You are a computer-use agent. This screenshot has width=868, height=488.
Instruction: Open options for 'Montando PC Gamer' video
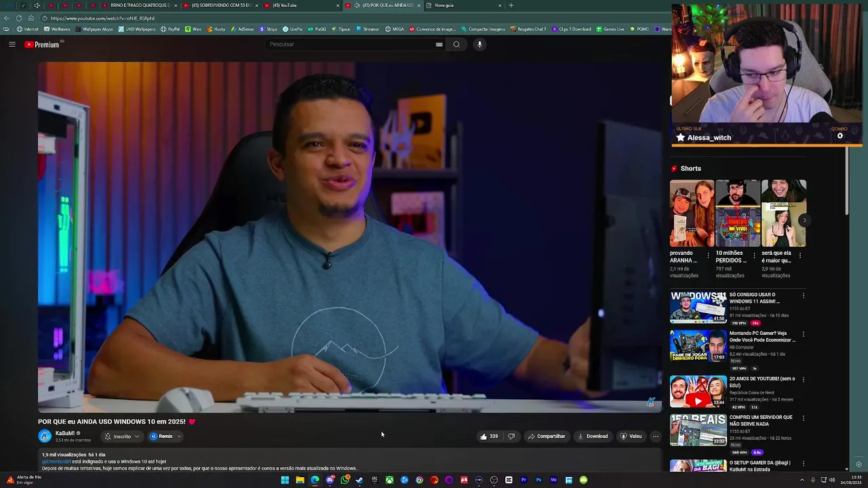coord(804,334)
